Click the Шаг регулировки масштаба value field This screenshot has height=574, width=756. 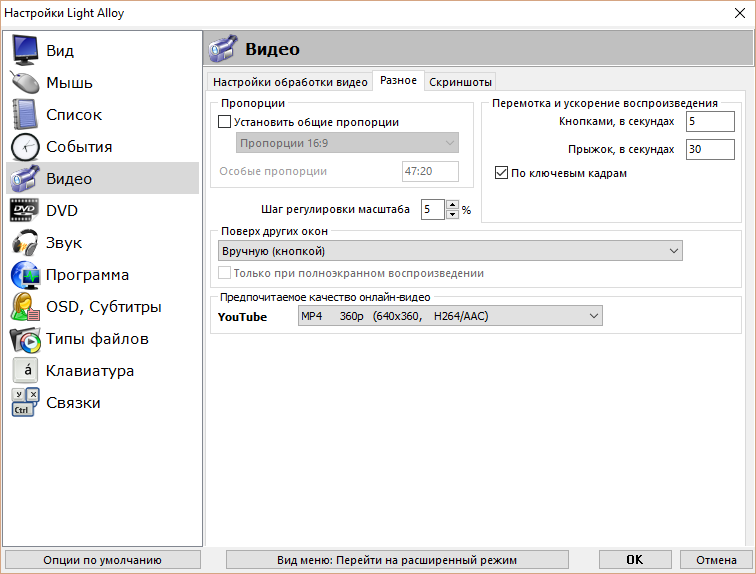[x=432, y=209]
